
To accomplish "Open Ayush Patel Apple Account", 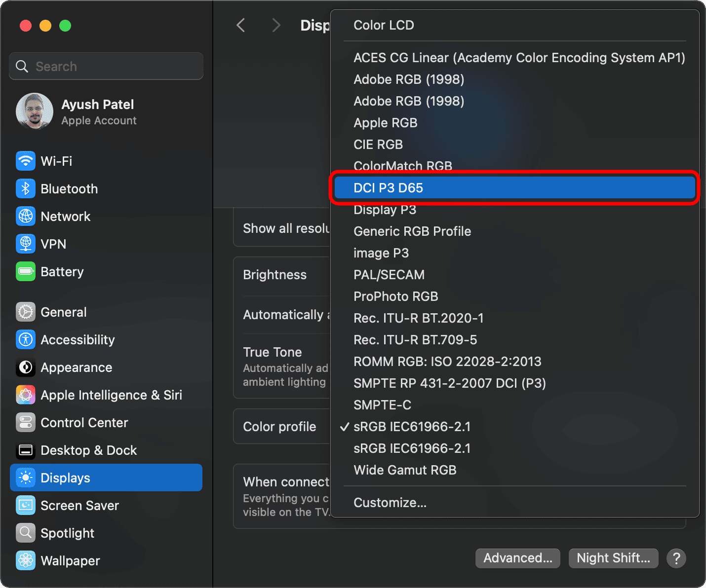I will pos(99,112).
